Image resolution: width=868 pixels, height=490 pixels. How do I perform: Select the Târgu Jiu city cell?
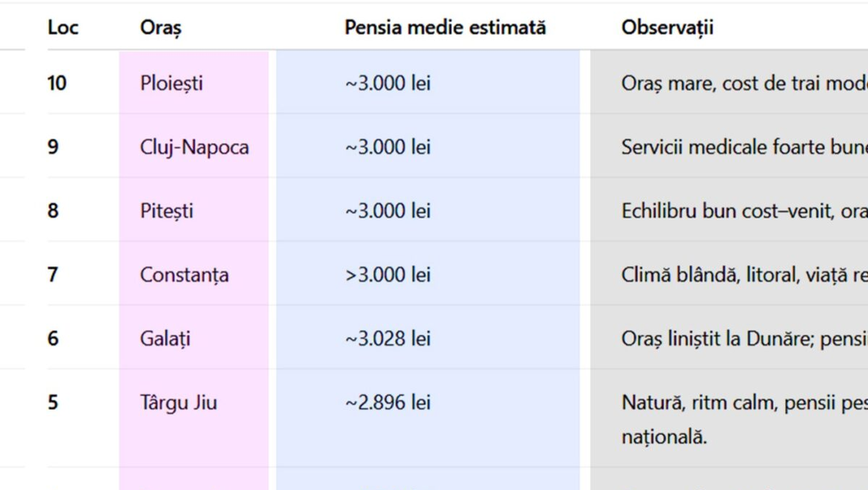[x=178, y=403]
